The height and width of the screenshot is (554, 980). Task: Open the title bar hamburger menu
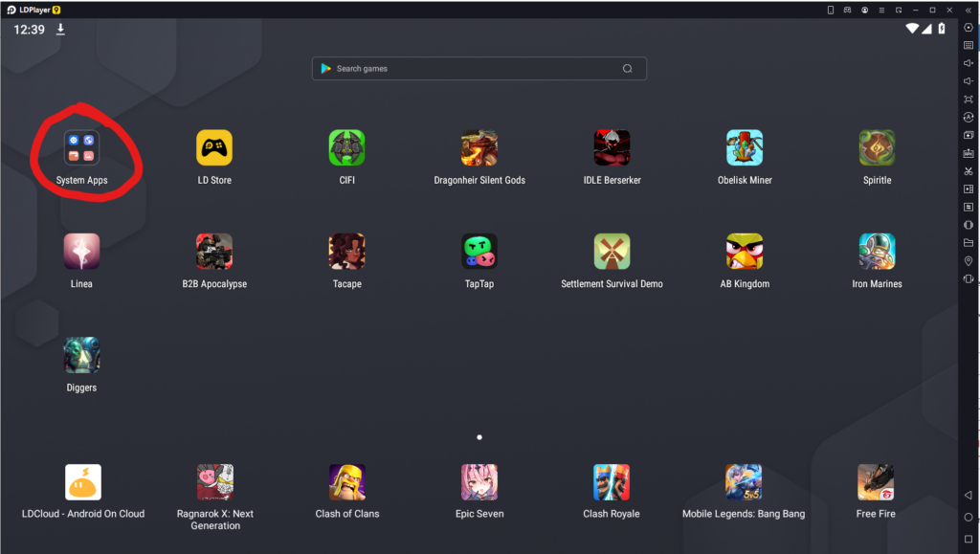tap(881, 10)
